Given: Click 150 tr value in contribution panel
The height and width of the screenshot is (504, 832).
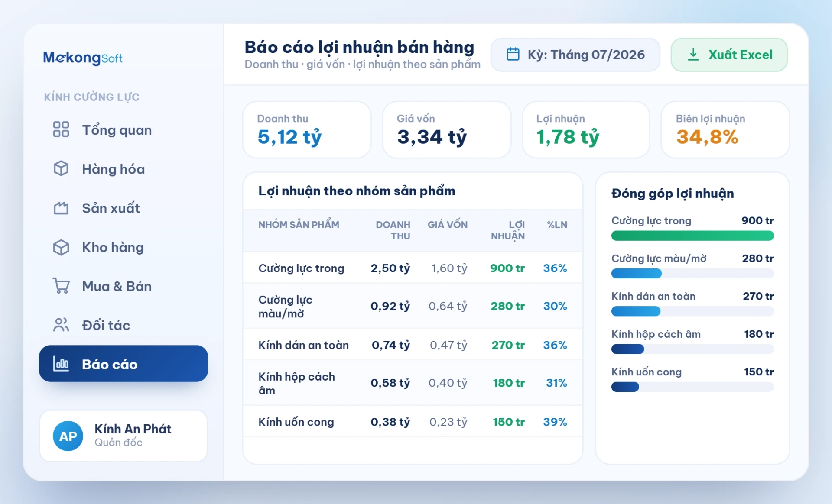Looking at the screenshot, I should click(x=759, y=372).
